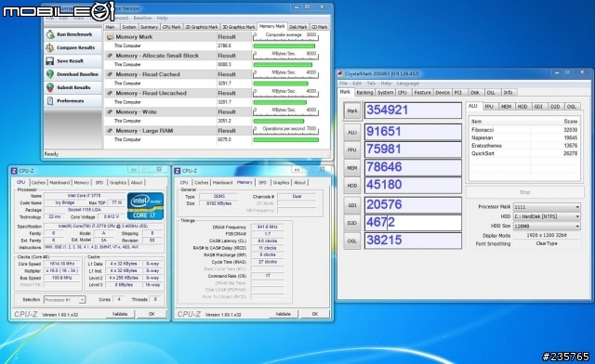595x364 pixels.
Task: Click Validate in left CPU-Z window
Action: point(120,314)
